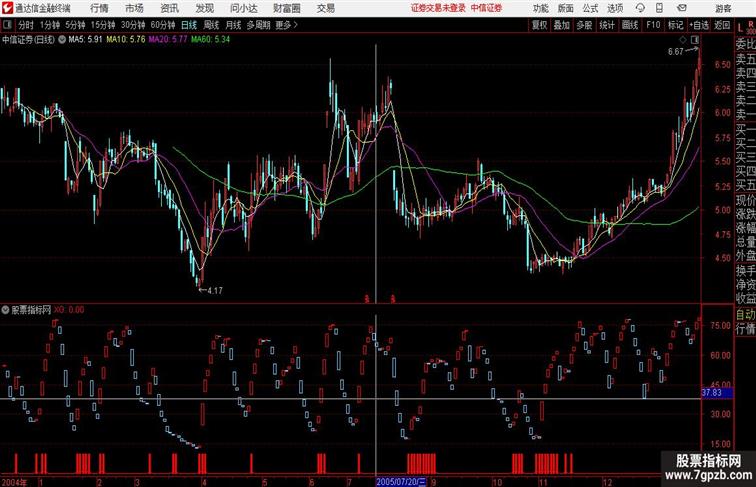This screenshot has width=756, height=487.
Task: Click the 4.17 low price label
Action: point(215,291)
